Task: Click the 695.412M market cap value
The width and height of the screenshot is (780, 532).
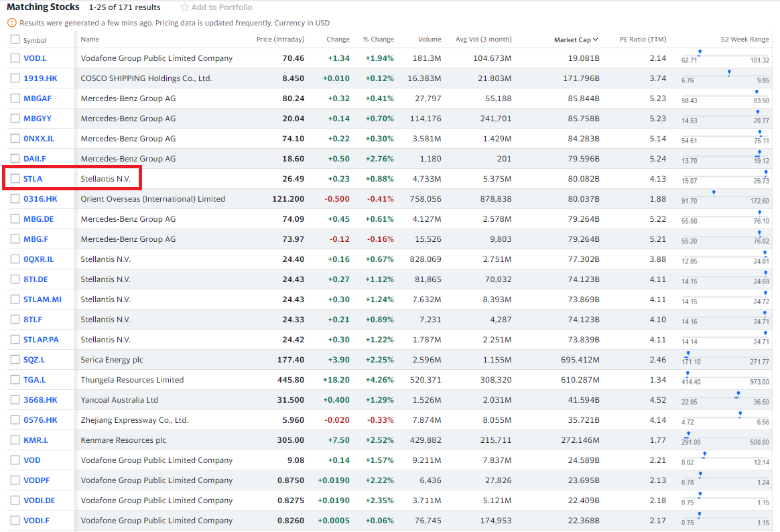Action: (x=580, y=360)
